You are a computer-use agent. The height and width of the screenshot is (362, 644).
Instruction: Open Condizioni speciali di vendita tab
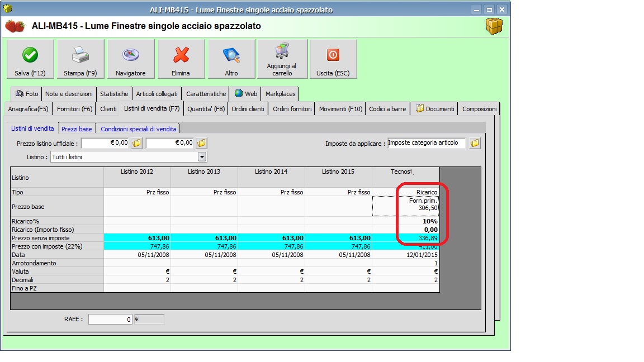point(138,129)
